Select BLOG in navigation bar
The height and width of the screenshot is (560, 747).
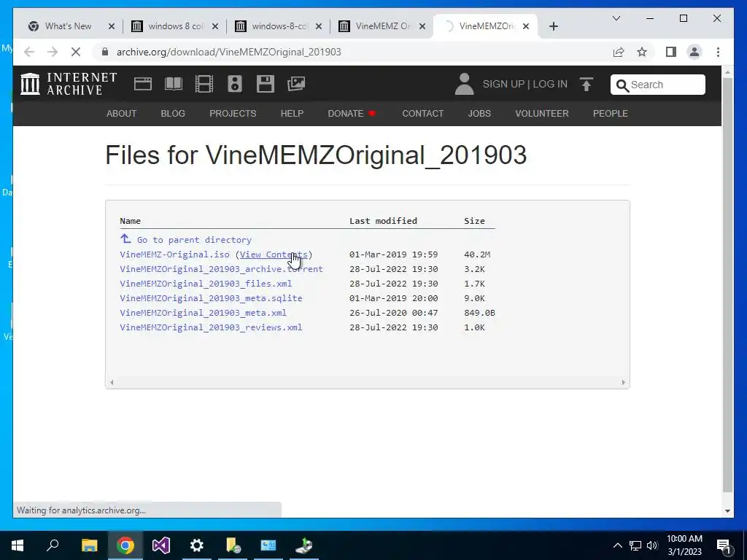coord(173,113)
